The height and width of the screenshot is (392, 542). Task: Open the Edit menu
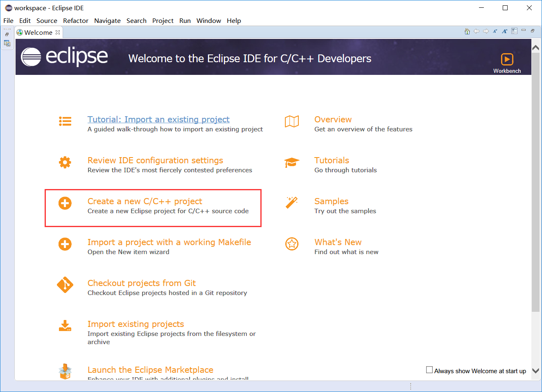25,20
